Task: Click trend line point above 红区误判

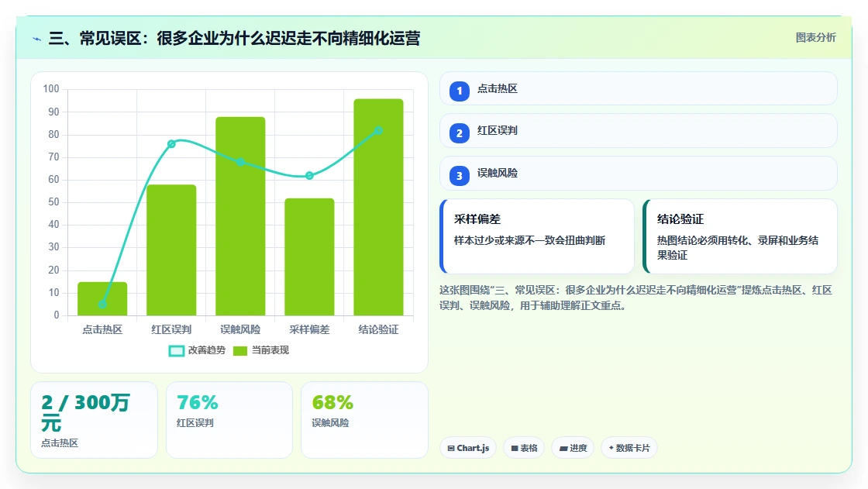Action: (171, 144)
